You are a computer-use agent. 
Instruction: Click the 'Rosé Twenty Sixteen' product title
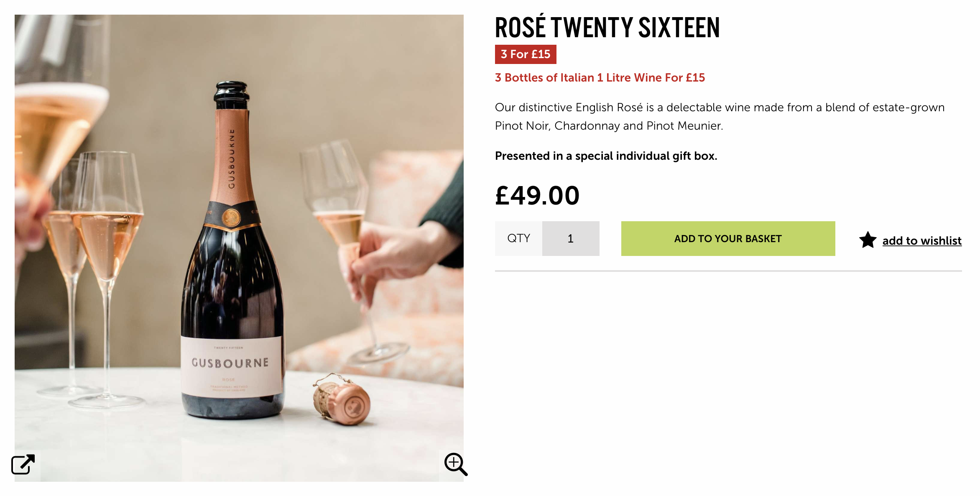click(607, 28)
